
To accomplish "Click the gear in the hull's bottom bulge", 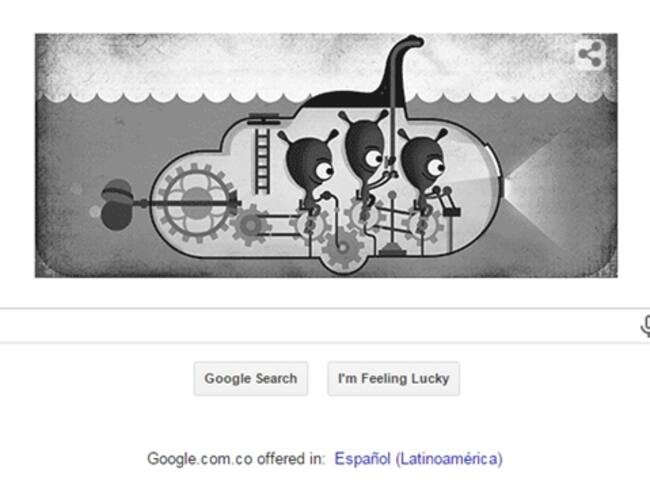I will (x=343, y=248).
